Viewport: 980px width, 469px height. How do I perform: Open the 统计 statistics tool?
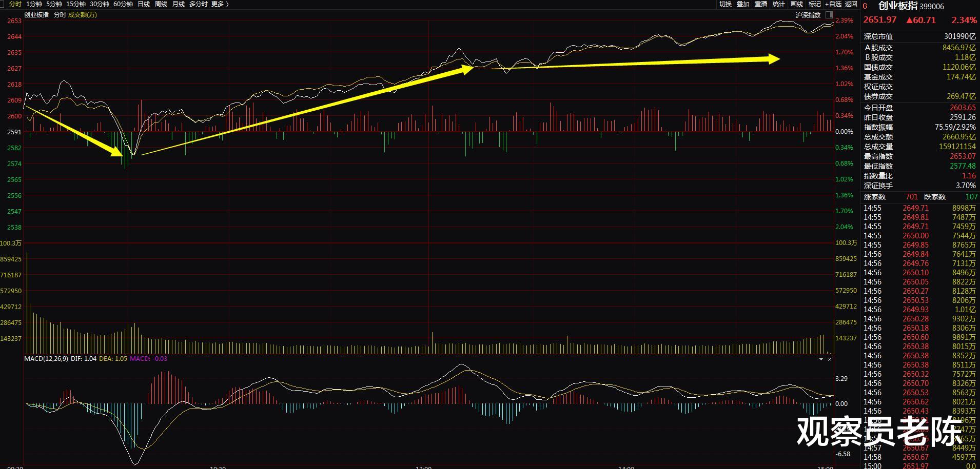pyautogui.click(x=779, y=4)
